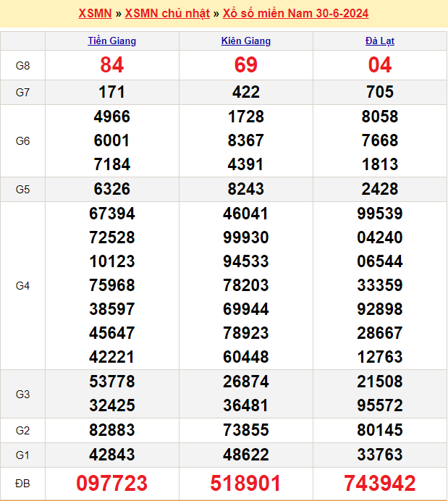Open the Tiền Giang province link
The width and height of the screenshot is (448, 501).
click(x=112, y=41)
